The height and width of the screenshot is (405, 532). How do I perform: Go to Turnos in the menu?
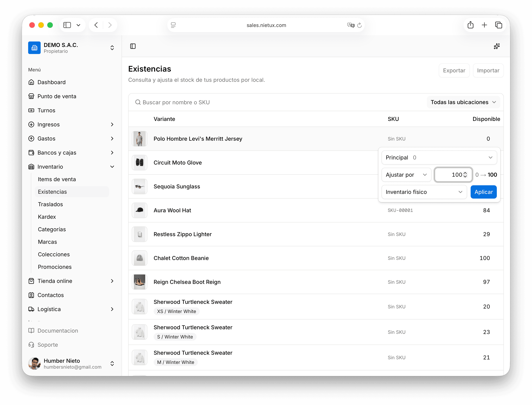[x=71, y=110]
